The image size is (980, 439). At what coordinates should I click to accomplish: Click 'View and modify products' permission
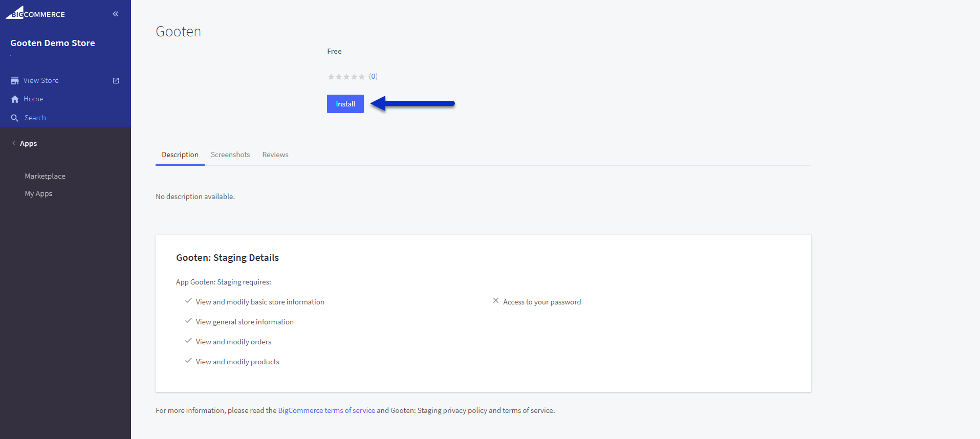pos(237,362)
